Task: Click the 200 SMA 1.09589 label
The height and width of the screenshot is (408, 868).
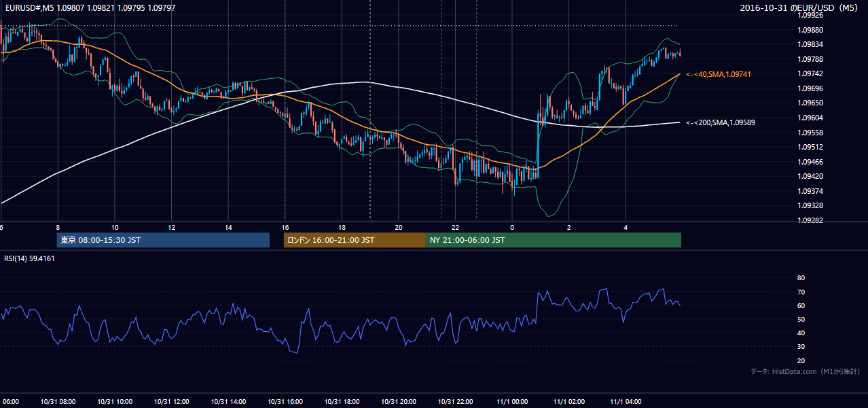Action: tap(721, 122)
